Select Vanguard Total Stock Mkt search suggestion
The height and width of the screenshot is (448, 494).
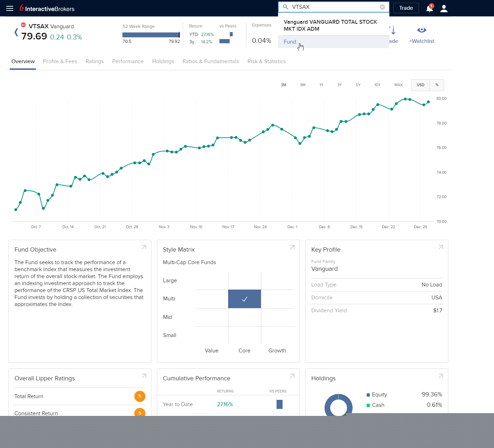pos(334,25)
